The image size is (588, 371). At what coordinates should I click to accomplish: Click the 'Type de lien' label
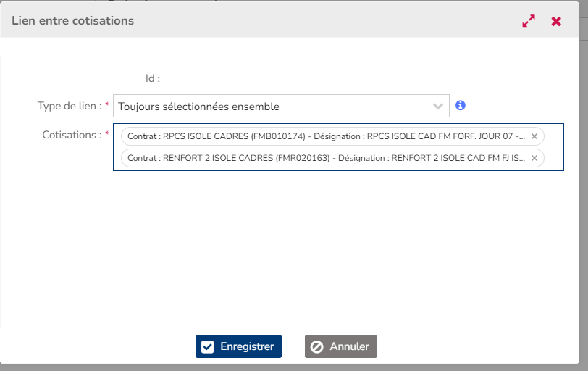70,106
